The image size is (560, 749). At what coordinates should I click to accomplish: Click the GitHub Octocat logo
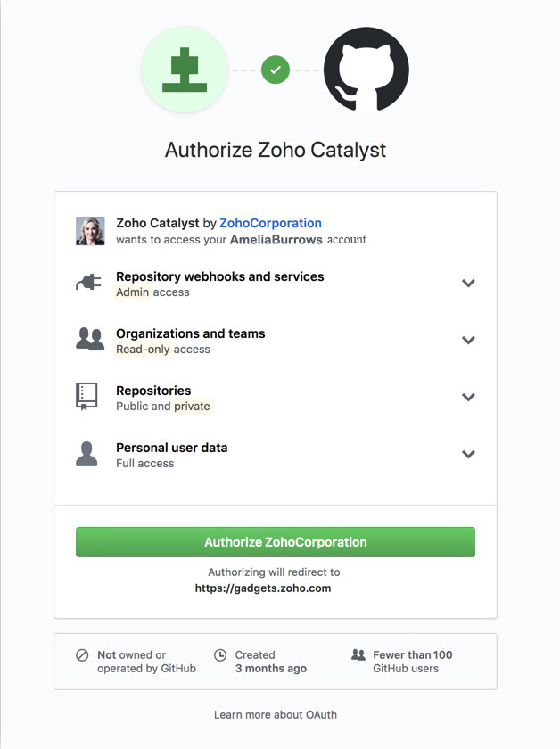(366, 70)
